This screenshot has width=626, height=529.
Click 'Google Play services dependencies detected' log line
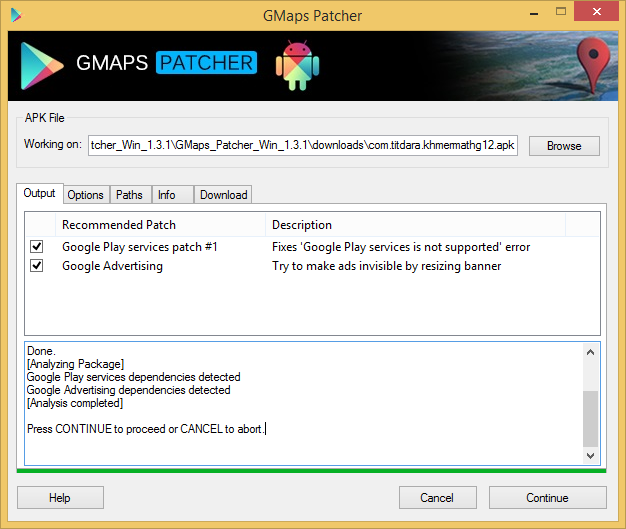coord(133,377)
